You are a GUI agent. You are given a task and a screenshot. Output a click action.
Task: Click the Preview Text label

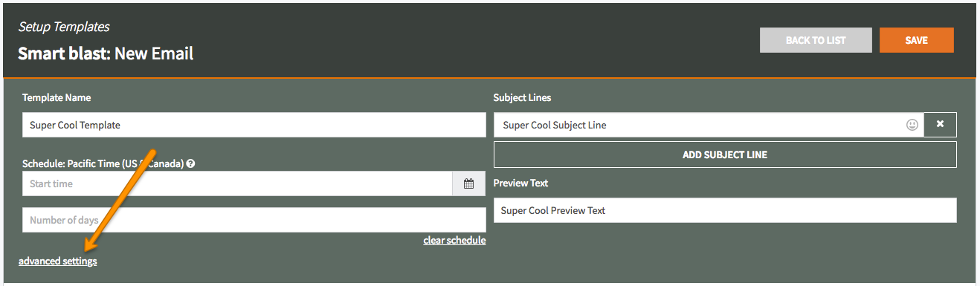(520, 183)
